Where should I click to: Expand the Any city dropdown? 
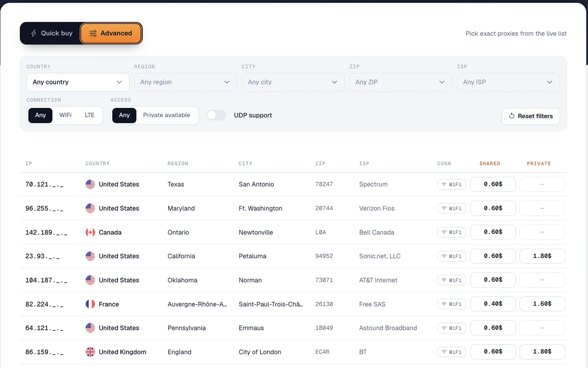pyautogui.click(x=293, y=82)
